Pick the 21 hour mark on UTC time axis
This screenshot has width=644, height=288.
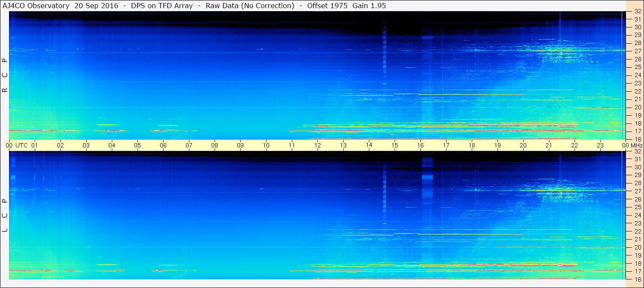click(x=549, y=145)
